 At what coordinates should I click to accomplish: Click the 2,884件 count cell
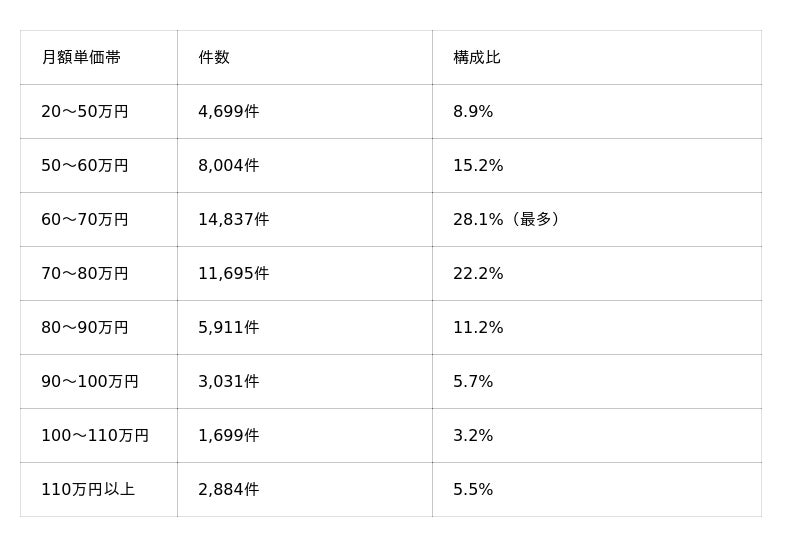coord(229,490)
